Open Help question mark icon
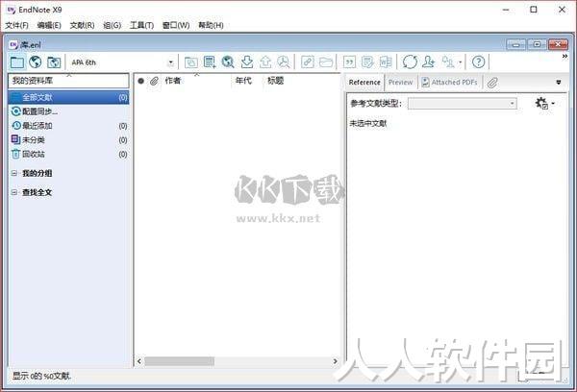577x392 pixels. (x=478, y=62)
